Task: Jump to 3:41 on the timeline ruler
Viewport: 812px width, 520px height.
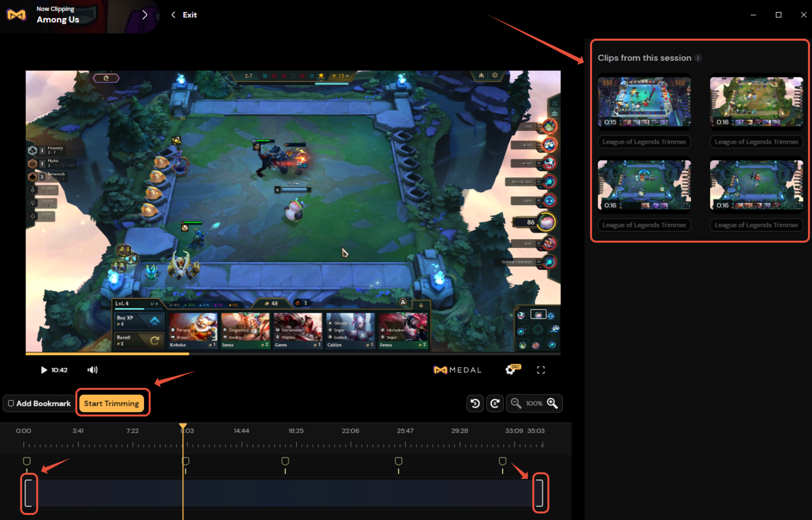Action: tap(78, 431)
